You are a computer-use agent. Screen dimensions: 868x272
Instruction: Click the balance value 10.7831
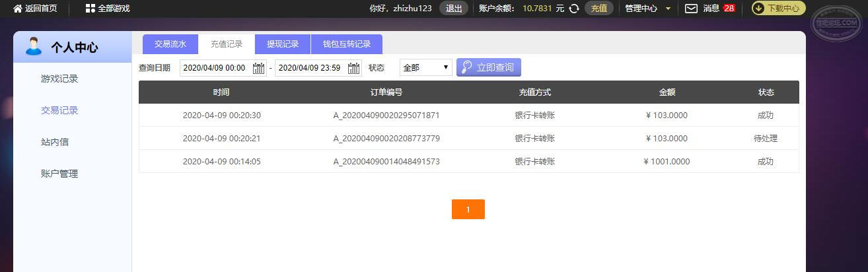(x=537, y=9)
